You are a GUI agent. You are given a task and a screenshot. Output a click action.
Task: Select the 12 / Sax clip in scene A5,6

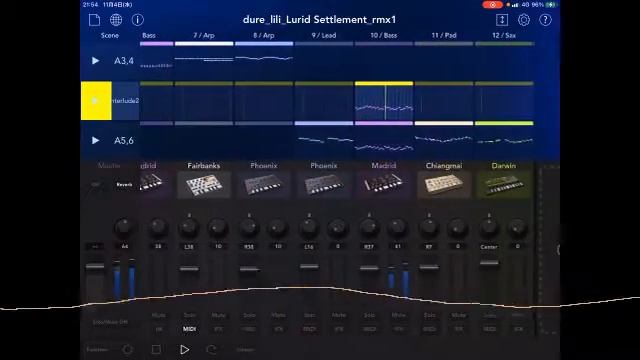pyautogui.click(x=504, y=140)
